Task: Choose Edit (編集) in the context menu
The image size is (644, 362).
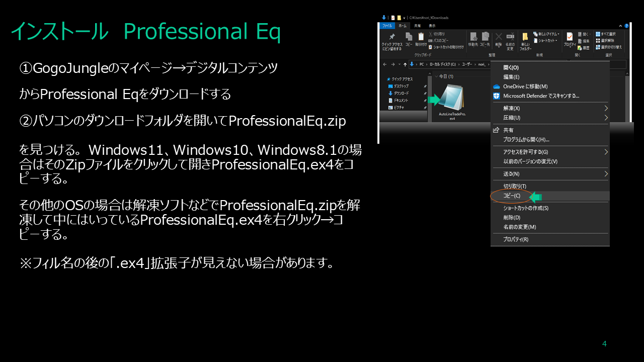Action: coord(550,77)
